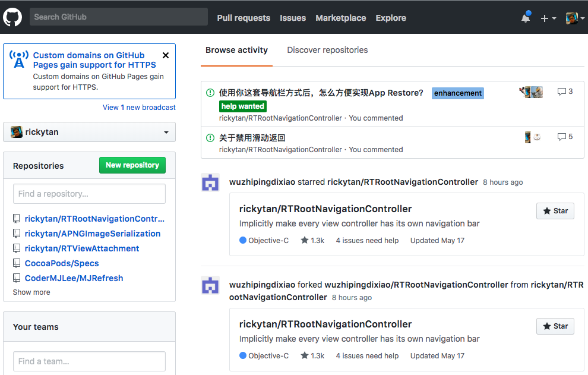Open repository link under App Restore issue
This screenshot has width=588, height=375.
[x=280, y=118]
